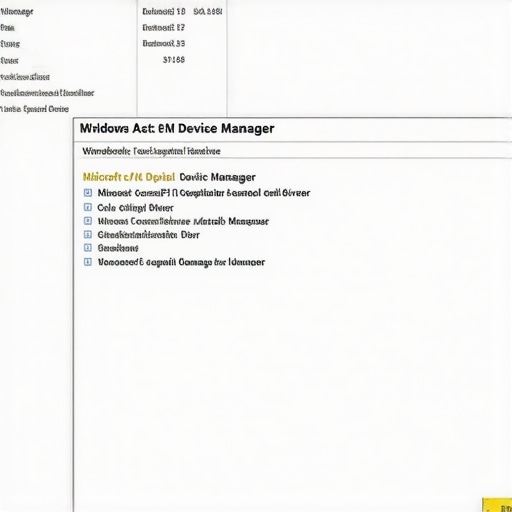The height and width of the screenshot is (512, 512).
Task: Select the top row value ending '18'
Action: point(163,12)
